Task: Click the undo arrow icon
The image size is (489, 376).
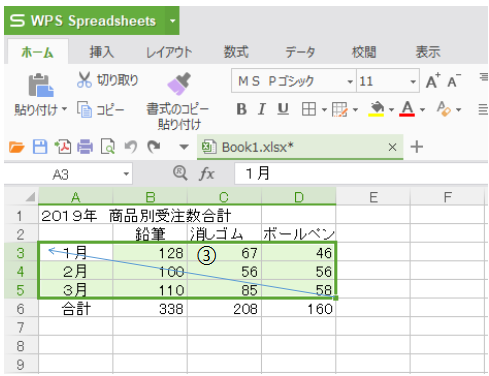Action: 130,147
